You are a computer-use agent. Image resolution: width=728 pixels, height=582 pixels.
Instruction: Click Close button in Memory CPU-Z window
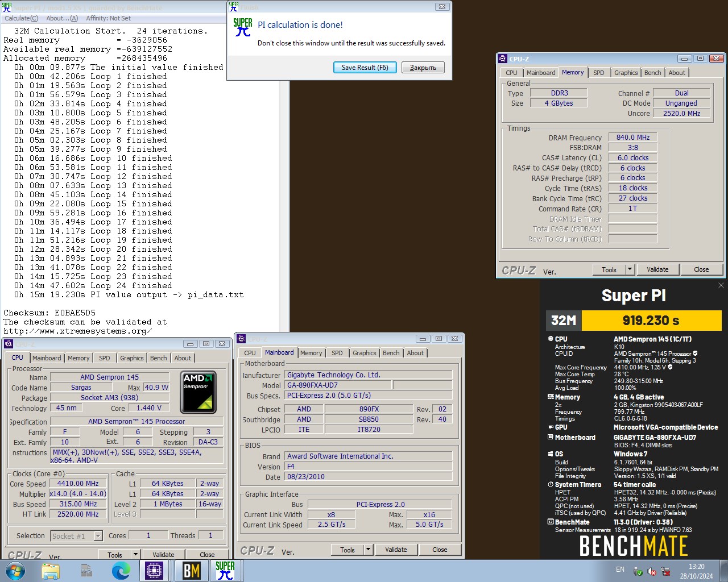(x=701, y=269)
